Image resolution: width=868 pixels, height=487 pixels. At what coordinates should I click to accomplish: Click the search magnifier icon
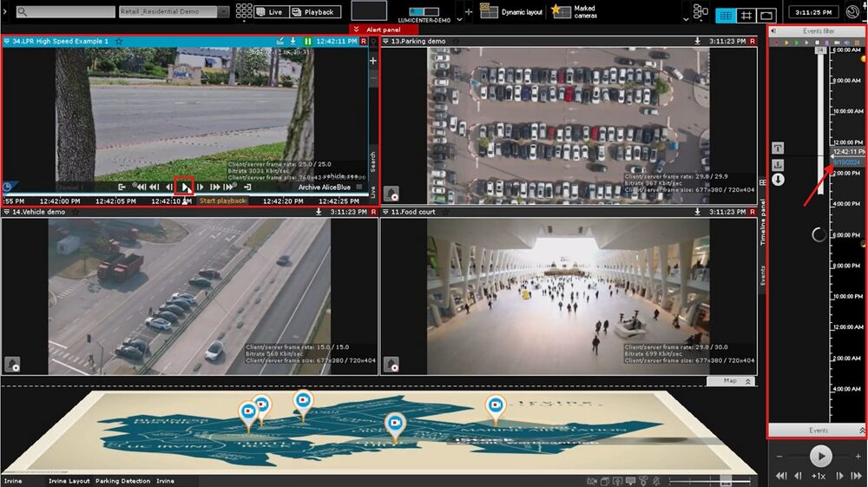pos(21,12)
